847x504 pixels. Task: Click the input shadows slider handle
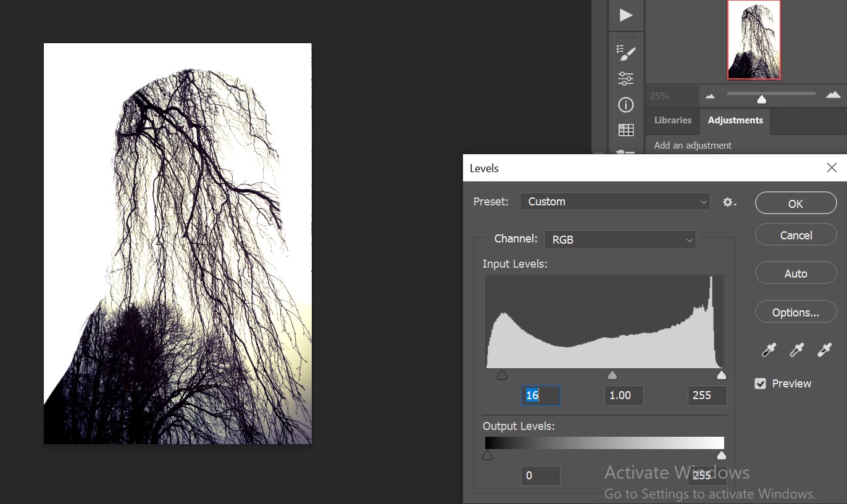point(502,375)
